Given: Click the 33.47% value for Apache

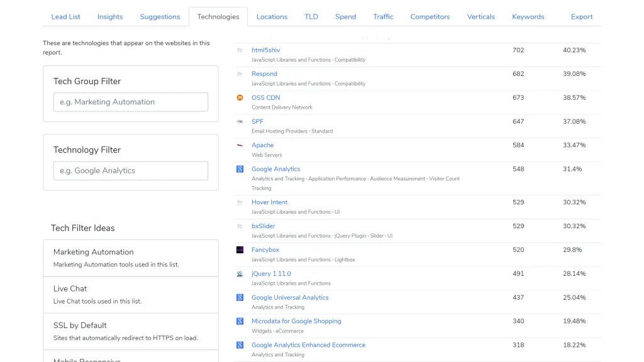Looking at the screenshot, I should 574,145.
